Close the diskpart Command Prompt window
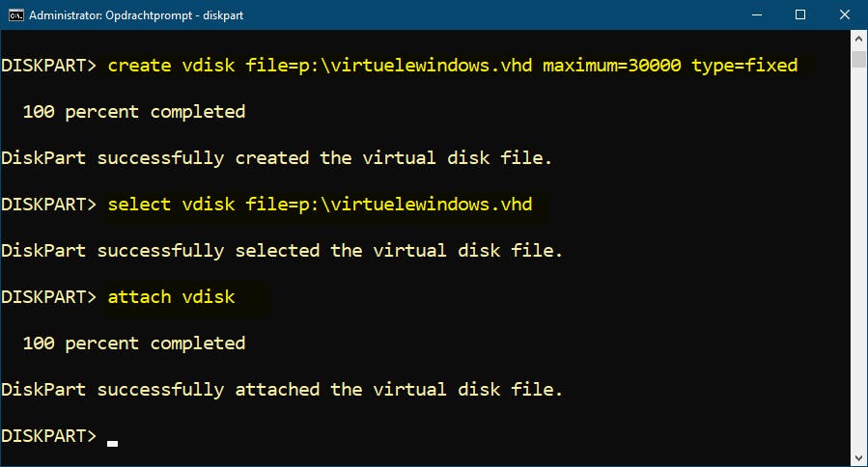Image resolution: width=868 pixels, height=467 pixels. [x=845, y=14]
